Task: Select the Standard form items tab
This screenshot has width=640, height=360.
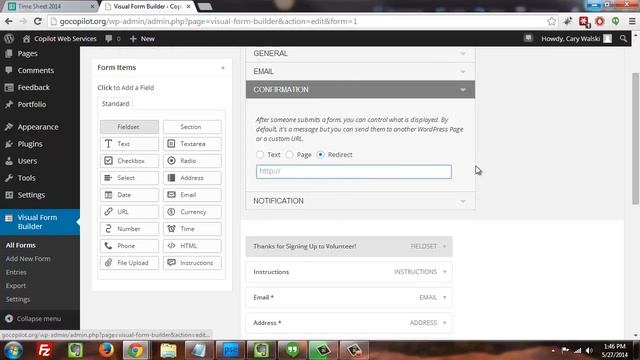Action: pyautogui.click(x=116, y=104)
